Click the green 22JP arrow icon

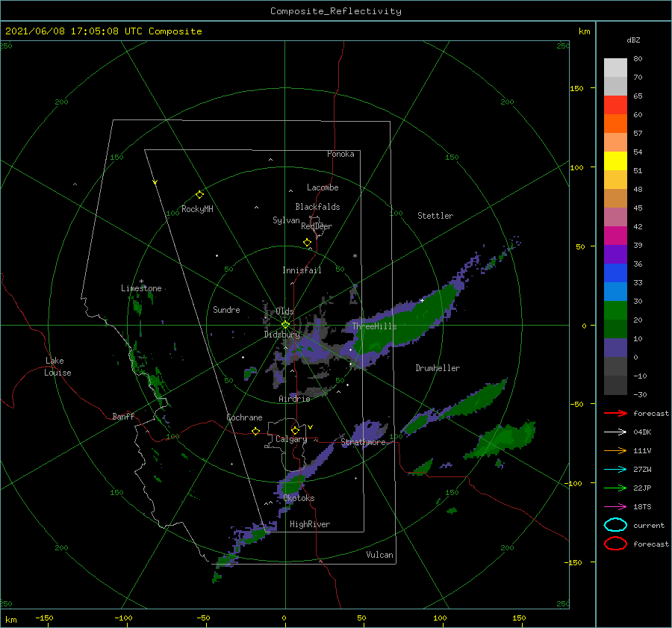tap(615, 488)
